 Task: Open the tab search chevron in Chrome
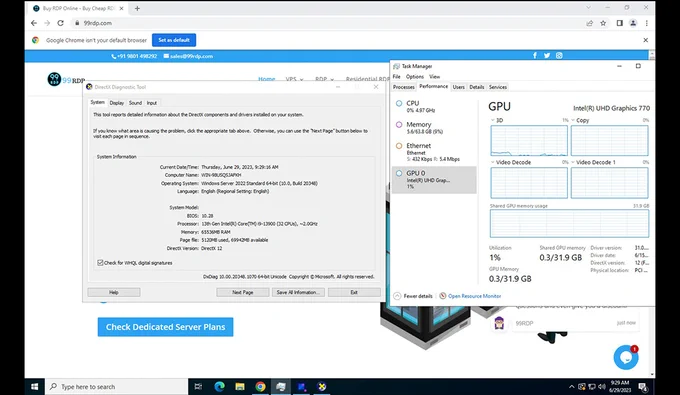pos(588,7)
